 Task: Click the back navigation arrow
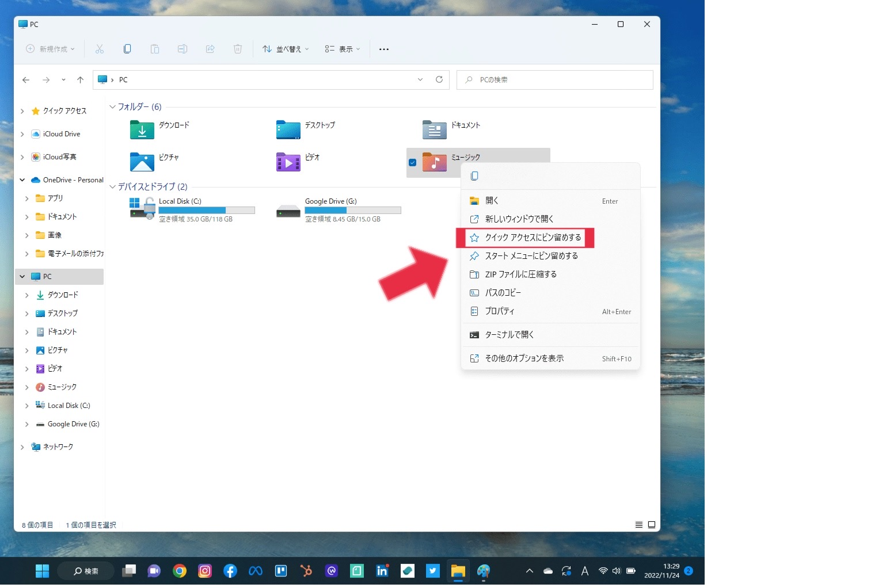[26, 79]
